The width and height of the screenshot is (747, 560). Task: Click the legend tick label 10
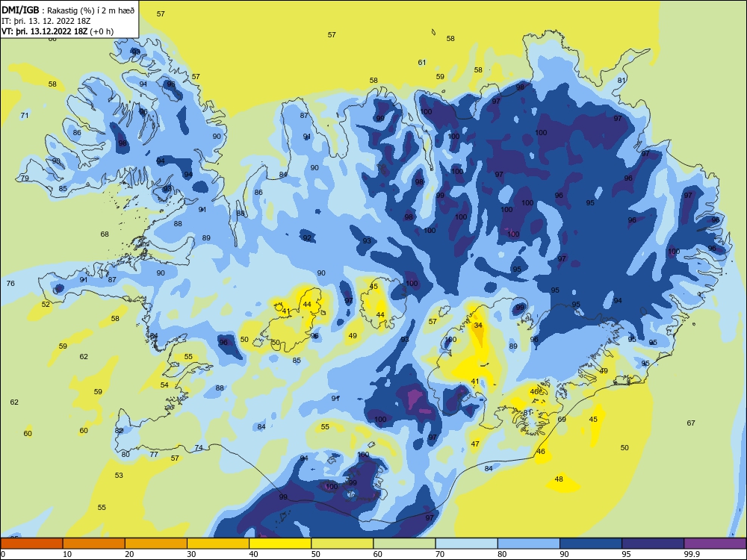pyautogui.click(x=67, y=554)
